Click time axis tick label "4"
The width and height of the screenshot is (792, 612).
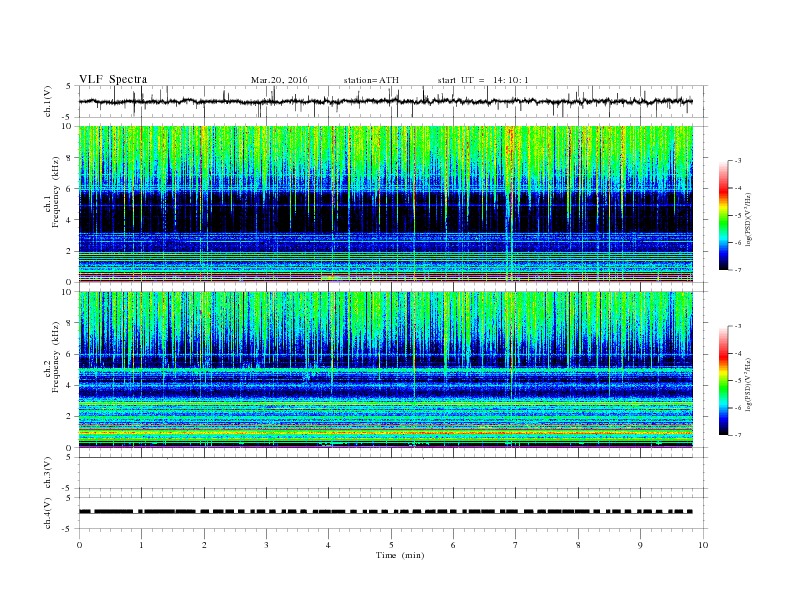[328, 545]
